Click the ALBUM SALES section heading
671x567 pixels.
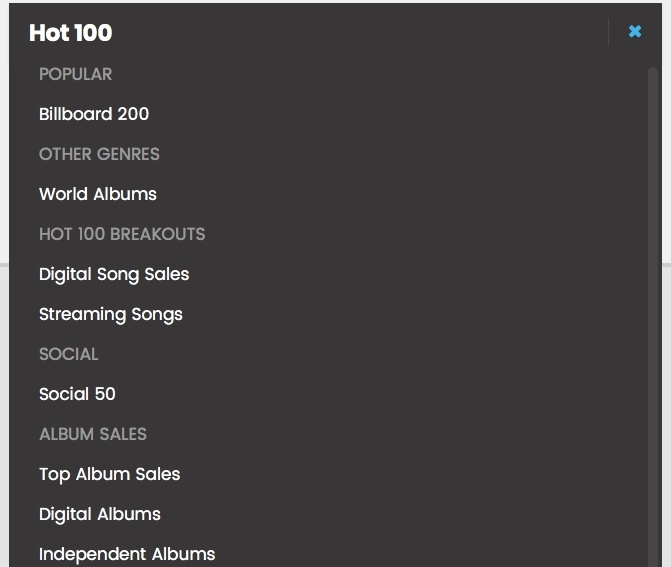click(93, 434)
